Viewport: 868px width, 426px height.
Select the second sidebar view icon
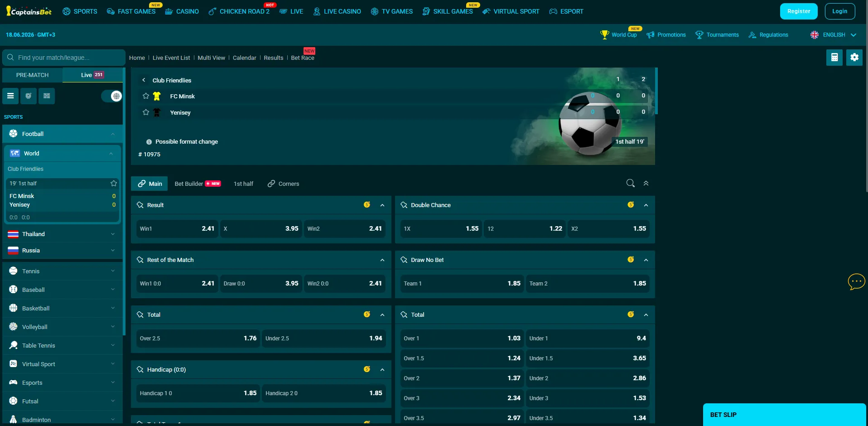coord(29,96)
